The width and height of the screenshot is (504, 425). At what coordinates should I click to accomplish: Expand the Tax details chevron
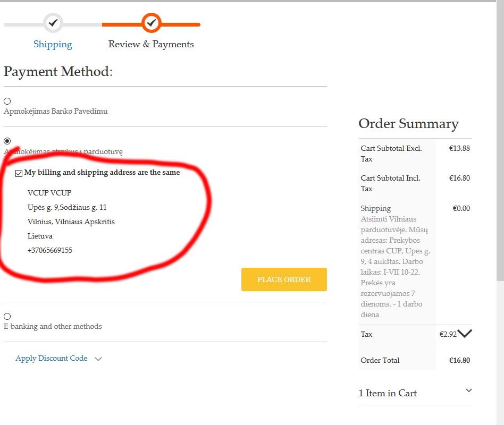pyautogui.click(x=465, y=334)
